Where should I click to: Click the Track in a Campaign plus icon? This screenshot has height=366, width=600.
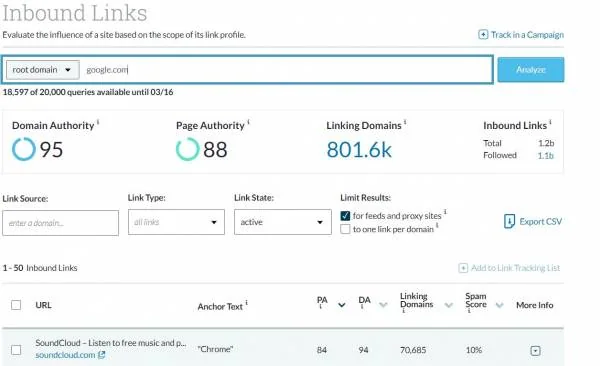tap(483, 35)
